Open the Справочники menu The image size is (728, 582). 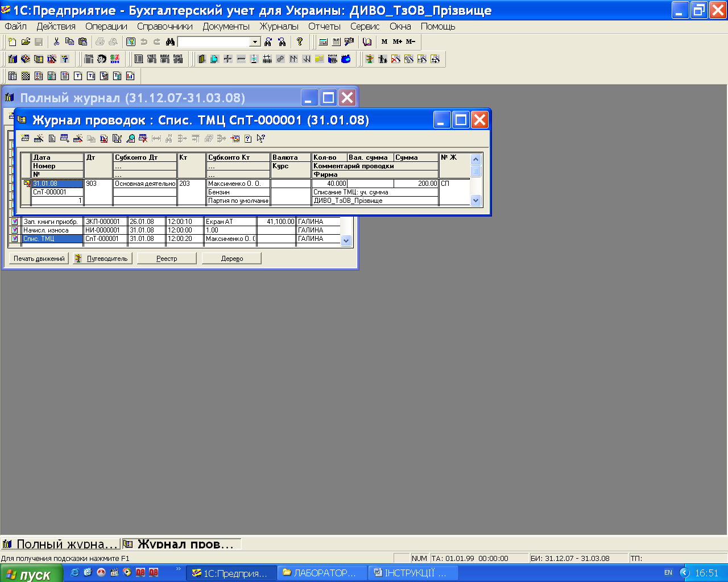165,26
